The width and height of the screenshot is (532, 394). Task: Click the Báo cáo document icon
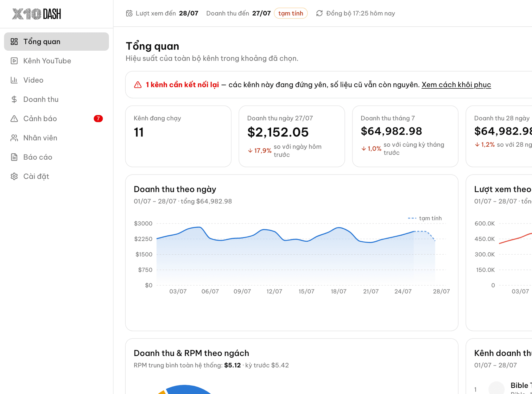(14, 157)
